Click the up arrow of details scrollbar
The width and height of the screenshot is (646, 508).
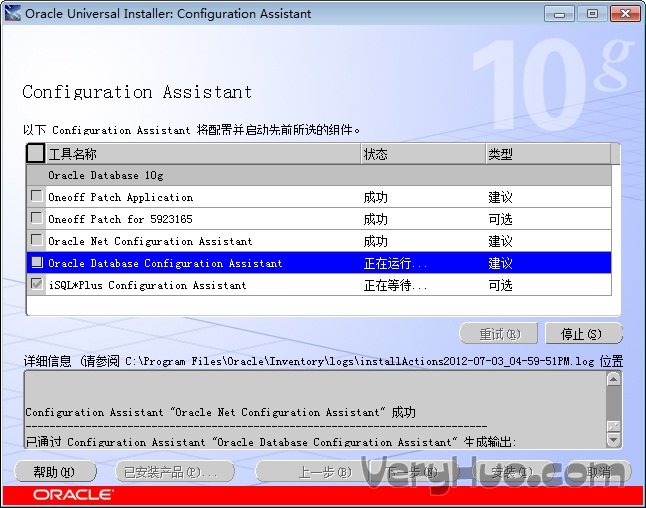pyautogui.click(x=613, y=379)
